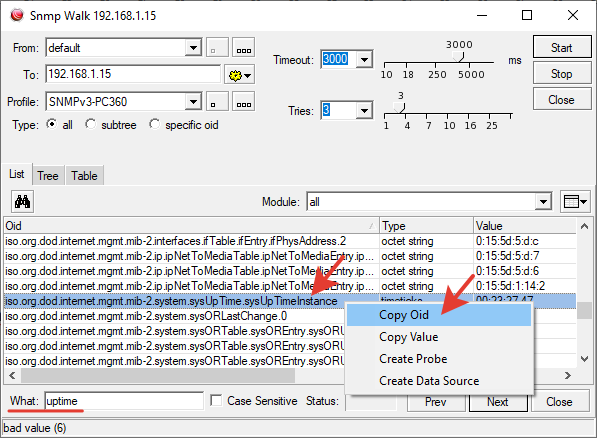Click the three-dots button next to Profile
The width and height of the screenshot is (597, 438).
point(244,102)
